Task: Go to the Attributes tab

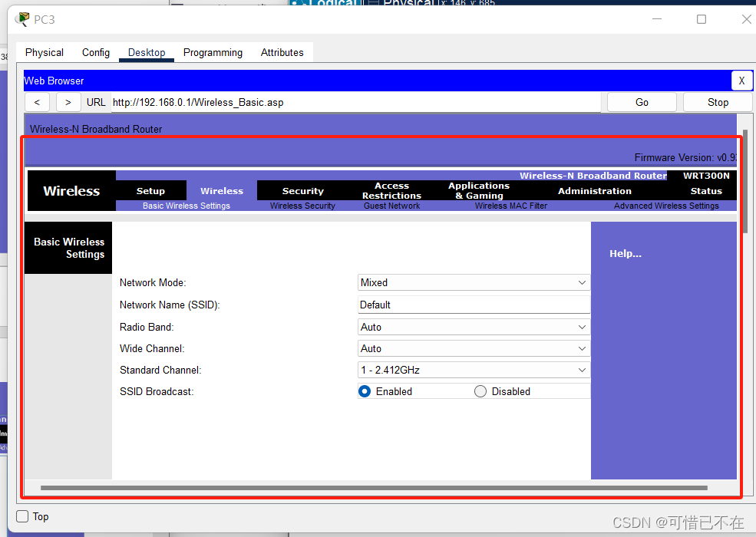Action: [x=282, y=52]
